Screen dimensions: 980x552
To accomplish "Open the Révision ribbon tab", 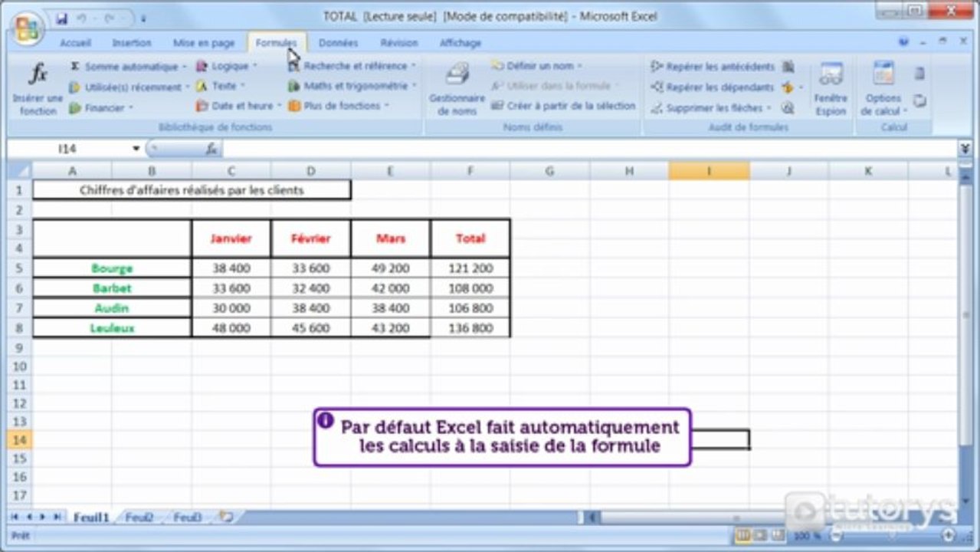I will (x=399, y=43).
